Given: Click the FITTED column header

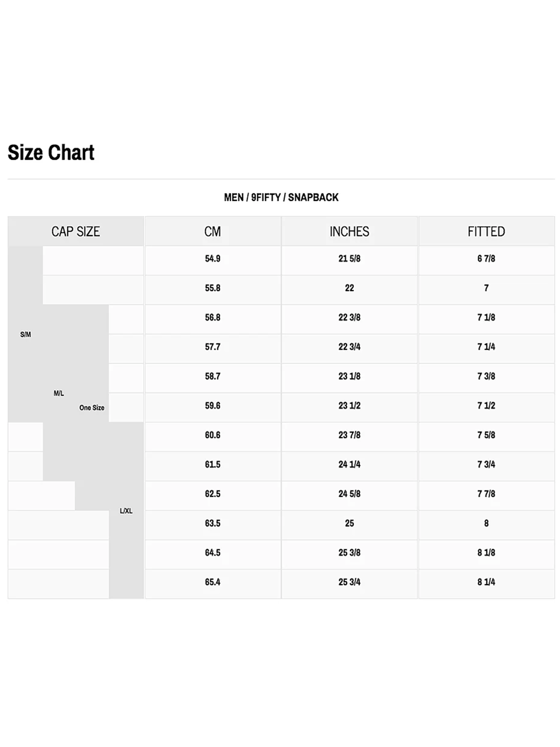Looking at the screenshot, I should (486, 231).
